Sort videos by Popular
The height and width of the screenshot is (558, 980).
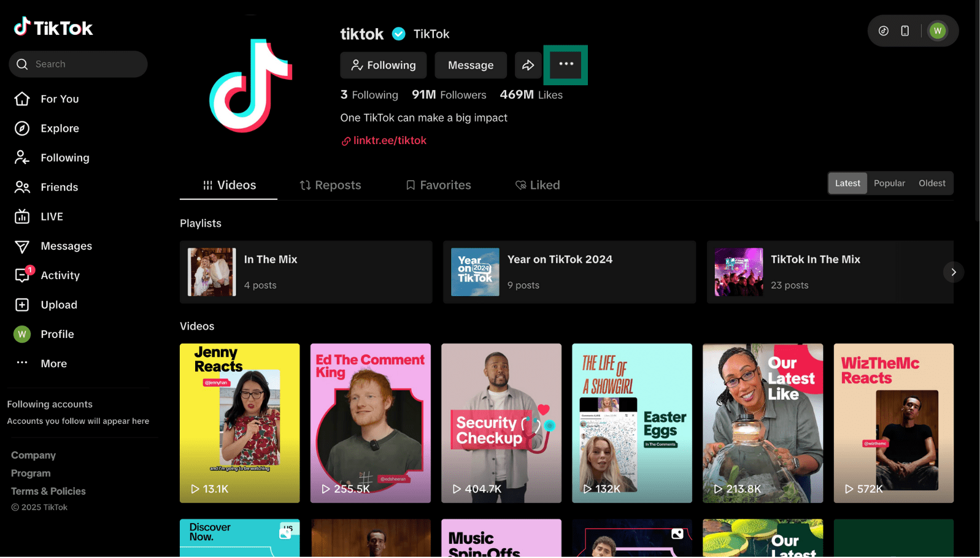pos(889,183)
